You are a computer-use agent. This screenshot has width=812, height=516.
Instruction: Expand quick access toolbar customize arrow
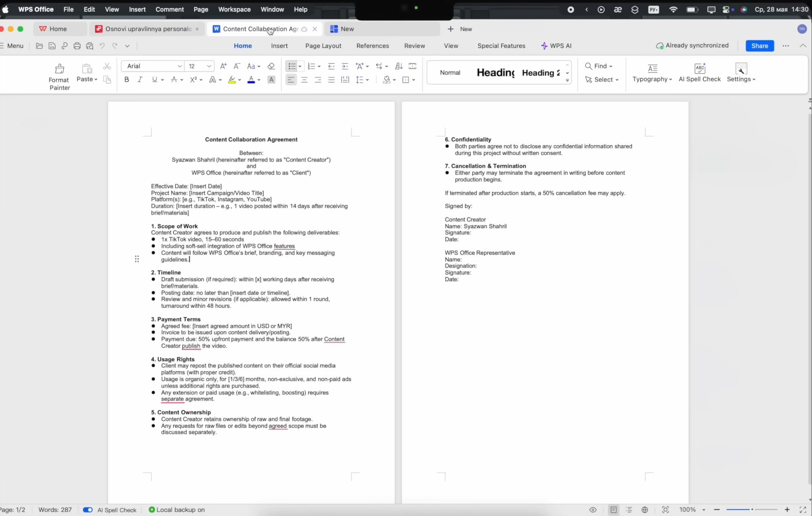pos(127,46)
